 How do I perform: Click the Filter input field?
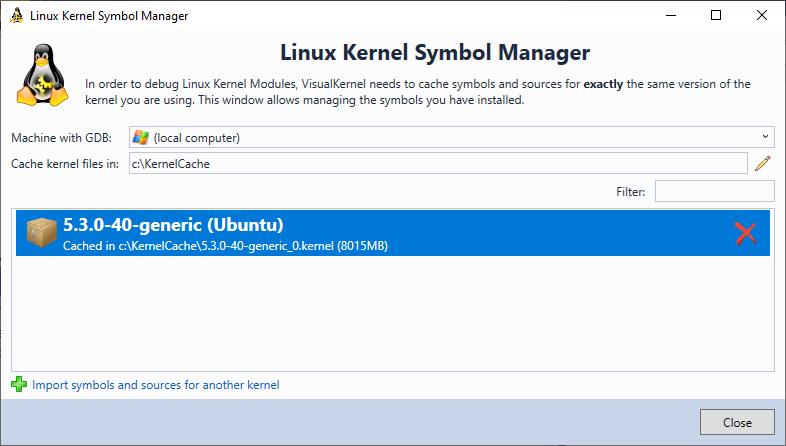(x=714, y=191)
